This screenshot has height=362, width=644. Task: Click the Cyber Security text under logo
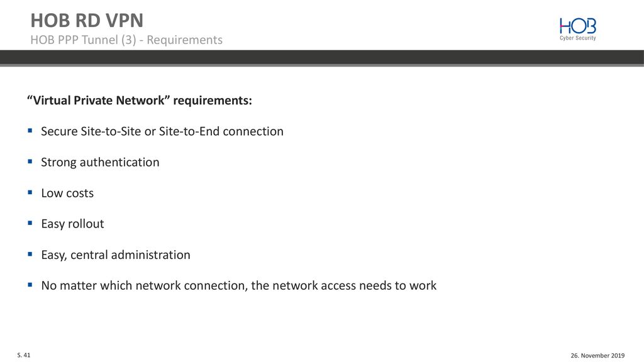(x=577, y=38)
